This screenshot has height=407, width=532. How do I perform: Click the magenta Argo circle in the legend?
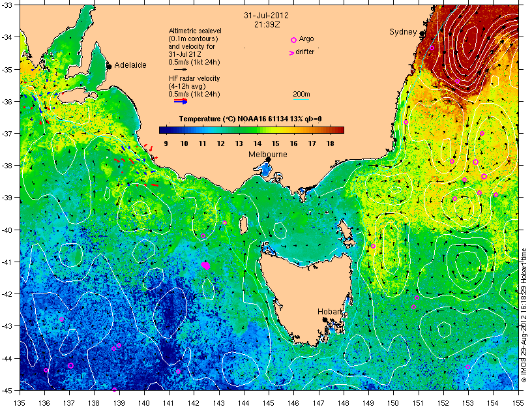pos(294,40)
